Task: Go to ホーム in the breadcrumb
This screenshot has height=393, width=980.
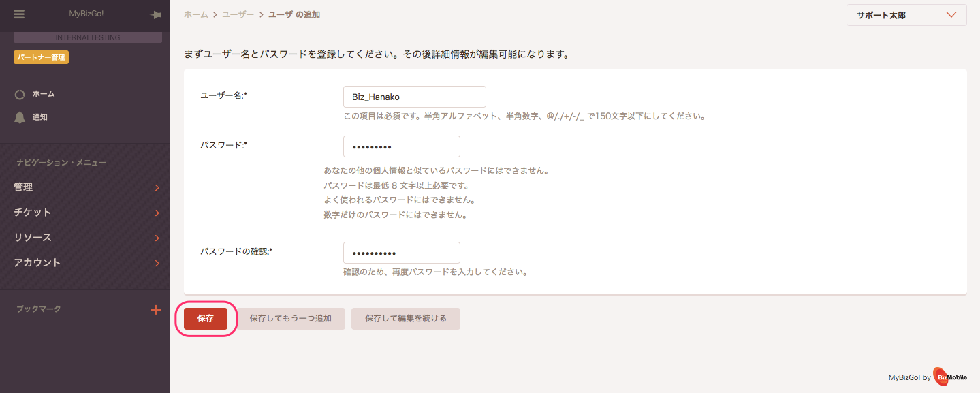Action: (x=195, y=14)
